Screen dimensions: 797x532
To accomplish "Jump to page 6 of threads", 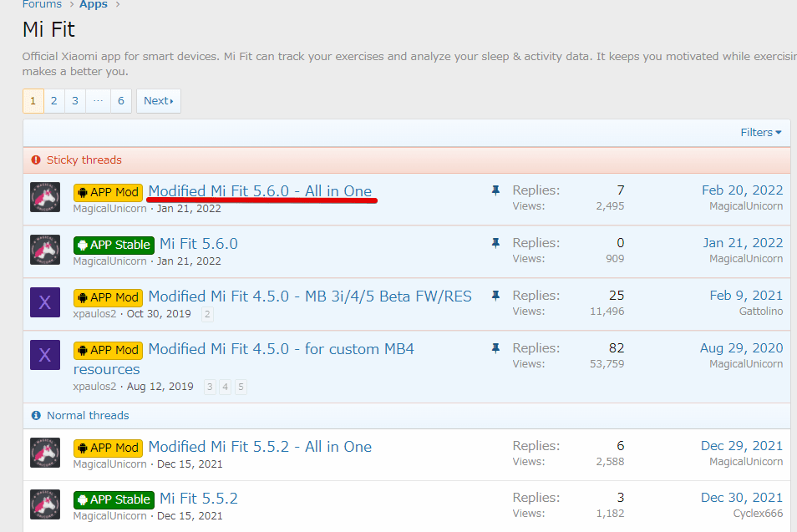I will (120, 101).
